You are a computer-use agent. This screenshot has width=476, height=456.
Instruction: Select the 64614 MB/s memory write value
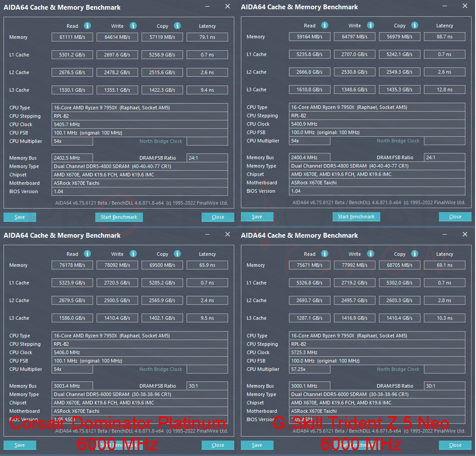coord(117,37)
